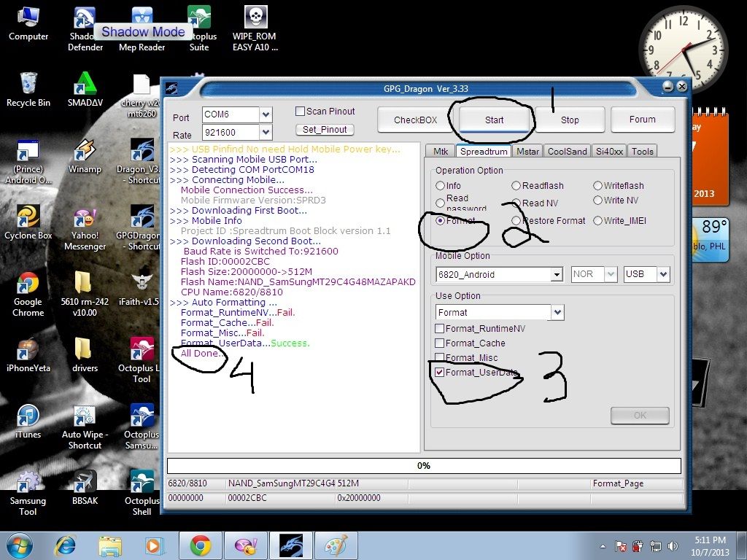The width and height of the screenshot is (747, 560).
Task: Click the taskbar date and time
Action: point(711,546)
